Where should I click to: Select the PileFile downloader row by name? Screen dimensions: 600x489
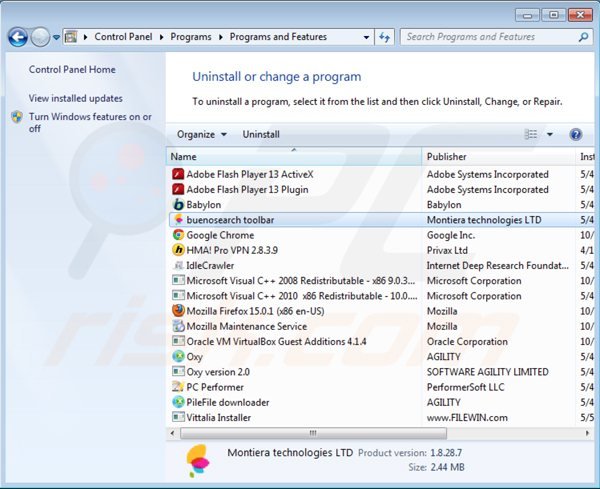point(228,402)
